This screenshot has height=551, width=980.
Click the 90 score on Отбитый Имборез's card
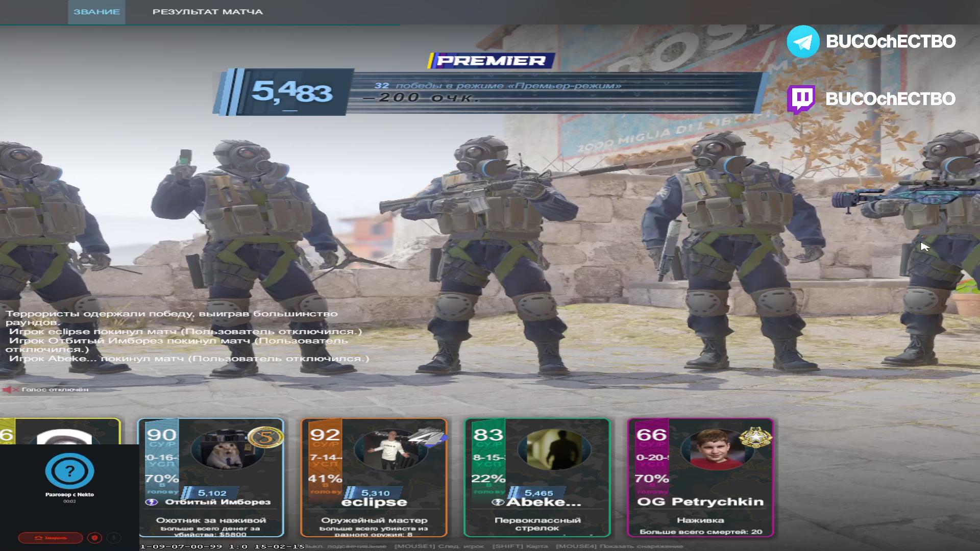[x=162, y=435]
